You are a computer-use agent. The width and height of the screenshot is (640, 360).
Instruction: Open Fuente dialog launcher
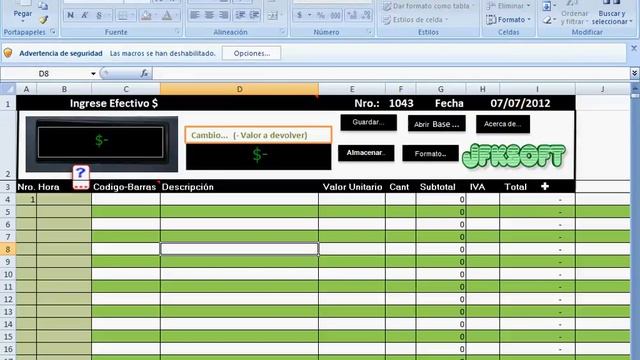(x=178, y=31)
